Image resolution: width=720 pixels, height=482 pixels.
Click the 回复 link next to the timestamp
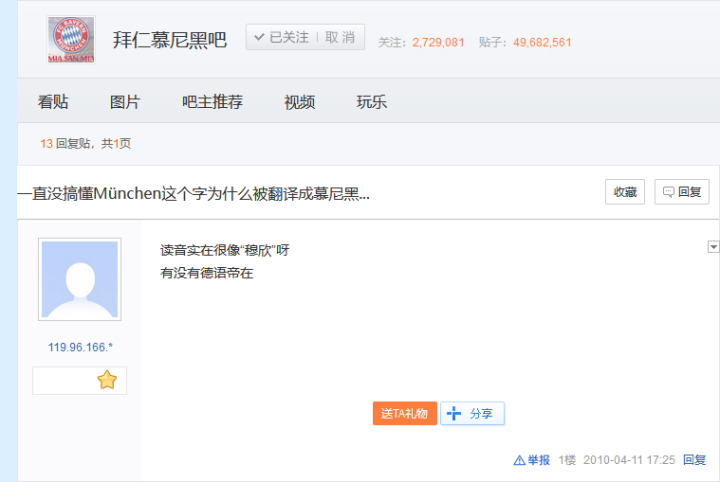tap(694, 460)
